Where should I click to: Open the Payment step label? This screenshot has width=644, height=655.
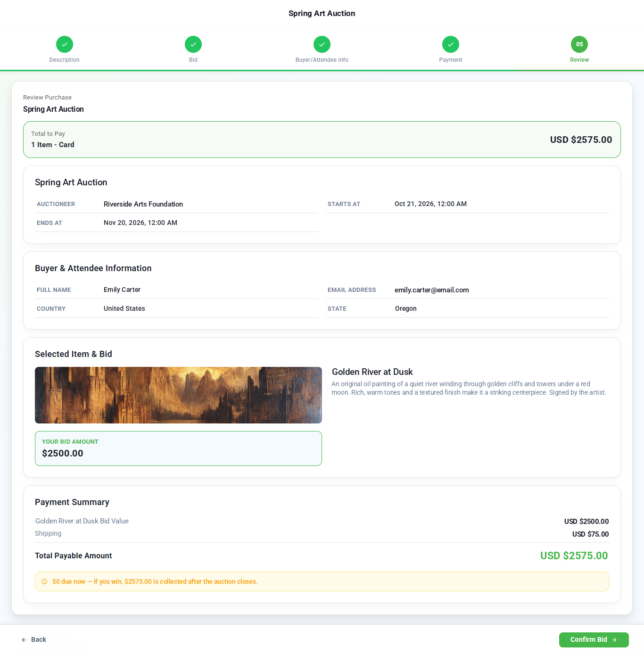tap(451, 60)
